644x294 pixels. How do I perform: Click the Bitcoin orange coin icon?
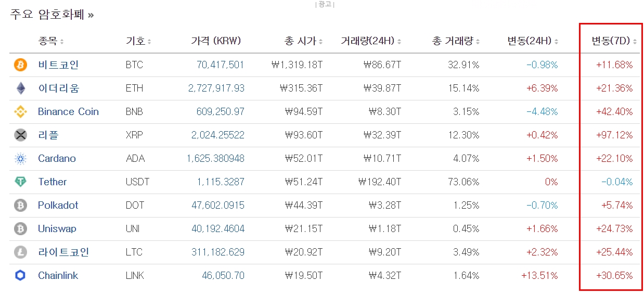point(20,65)
